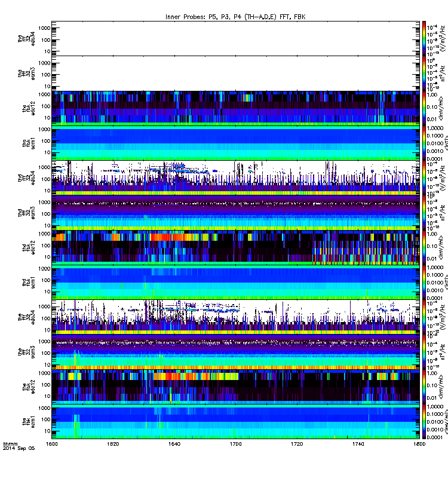This screenshot has height=478, width=448.
Task: Click the color bar beside thd fbk edc12 panel
Action: coord(424,247)
